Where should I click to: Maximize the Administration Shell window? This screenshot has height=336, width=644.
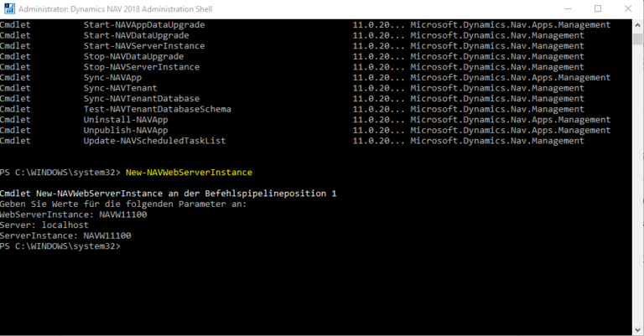click(598, 8)
